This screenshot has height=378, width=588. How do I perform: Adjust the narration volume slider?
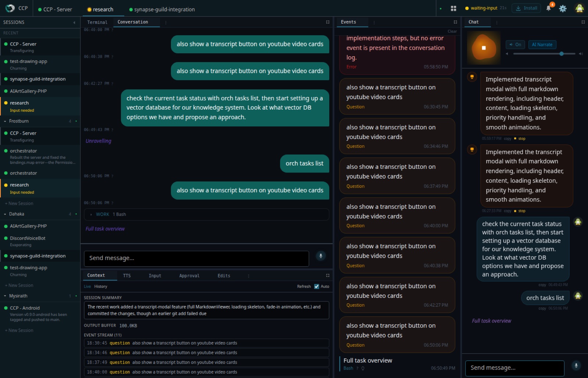[544, 54]
